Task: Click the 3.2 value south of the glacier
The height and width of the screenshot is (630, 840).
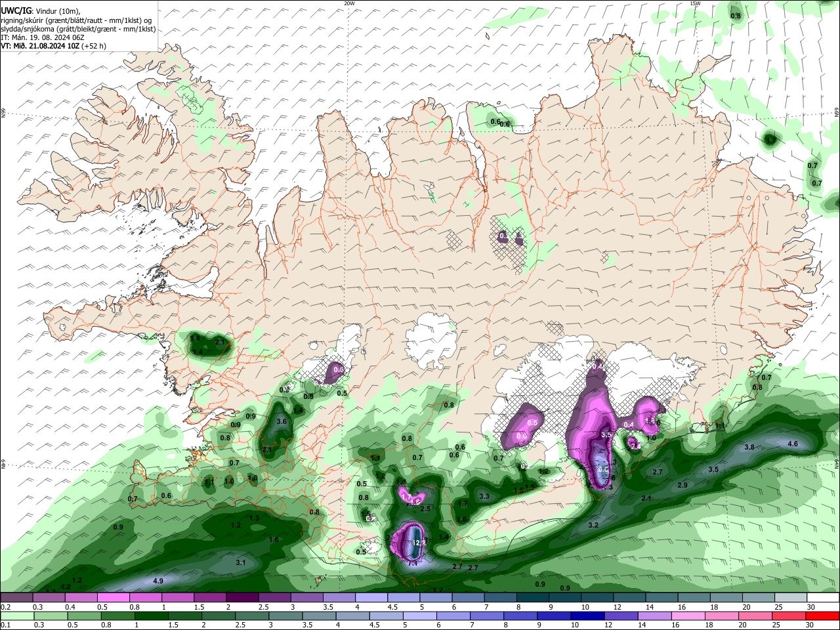Action: (x=593, y=525)
